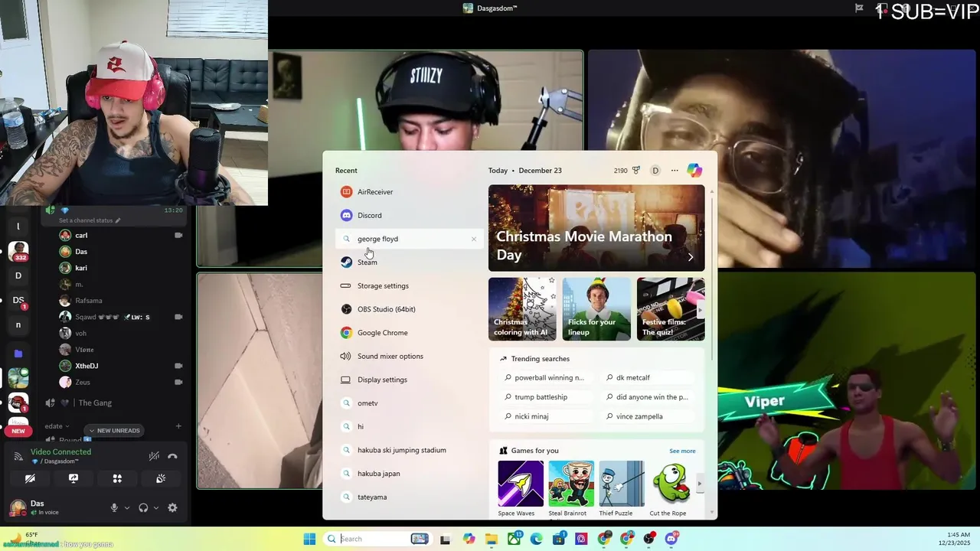The image size is (980, 551).
Task: Select hakuba japan recent search
Action: [x=410, y=474]
